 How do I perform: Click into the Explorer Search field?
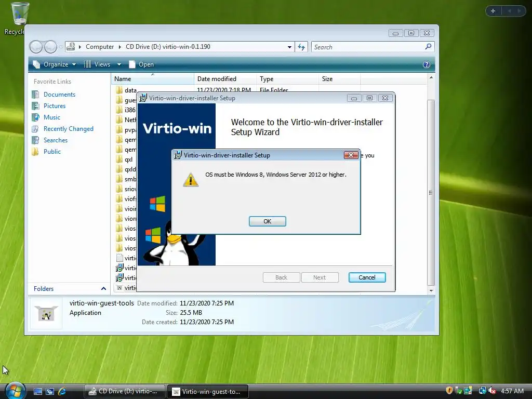368,47
